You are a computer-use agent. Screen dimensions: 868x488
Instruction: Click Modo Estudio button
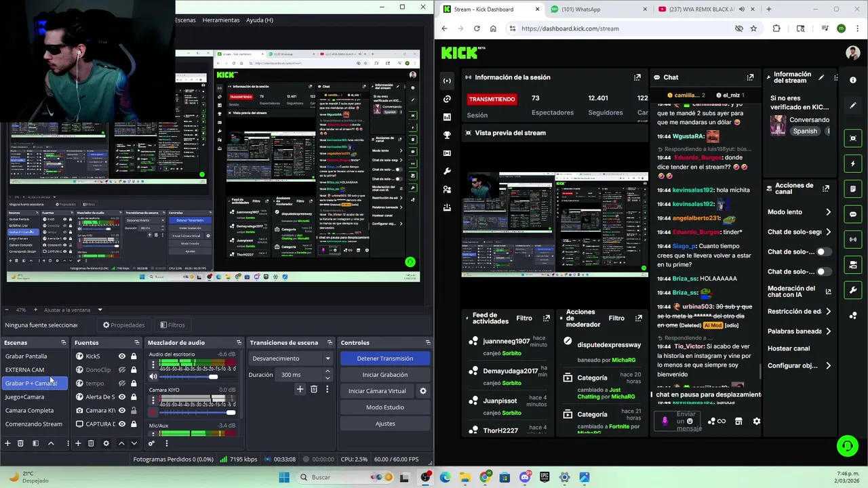[384, 407]
